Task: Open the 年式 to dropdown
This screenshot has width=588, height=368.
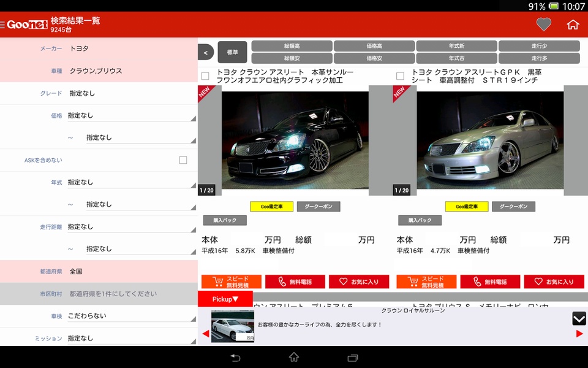Action: [x=141, y=205]
